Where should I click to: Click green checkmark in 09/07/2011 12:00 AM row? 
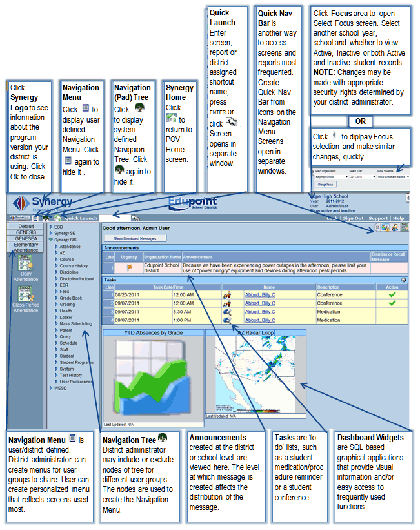click(x=392, y=303)
